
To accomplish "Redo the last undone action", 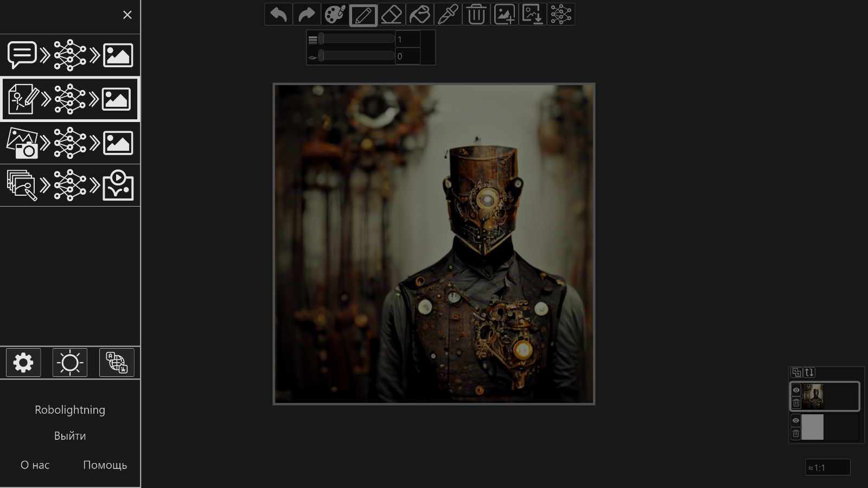I will [307, 14].
